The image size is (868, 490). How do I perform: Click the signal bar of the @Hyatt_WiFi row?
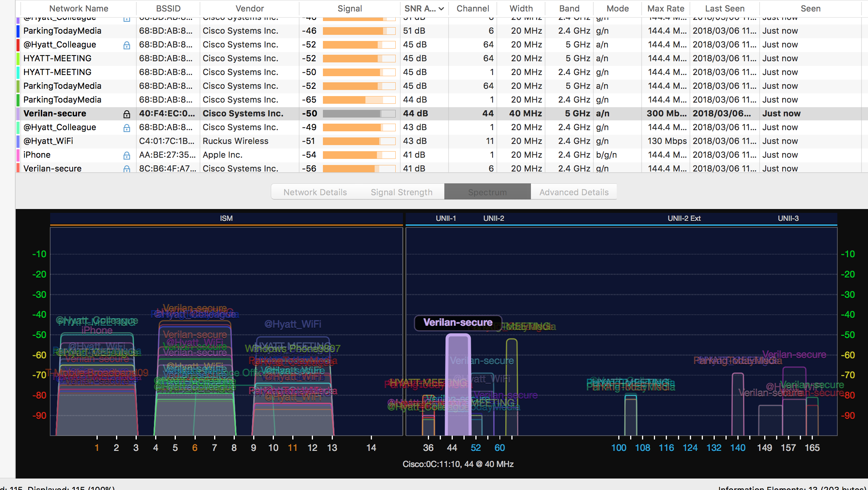tap(359, 141)
